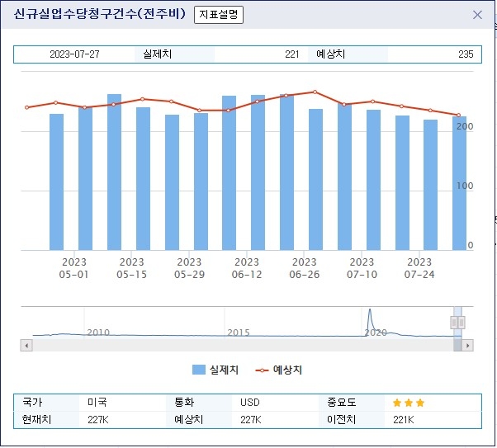
Task: Click the 미국 country value
Action: pyautogui.click(x=97, y=402)
